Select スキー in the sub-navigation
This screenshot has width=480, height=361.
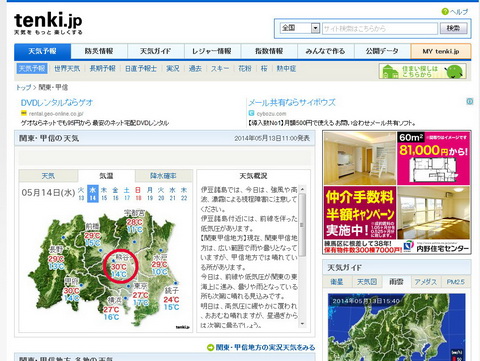[x=220, y=69]
